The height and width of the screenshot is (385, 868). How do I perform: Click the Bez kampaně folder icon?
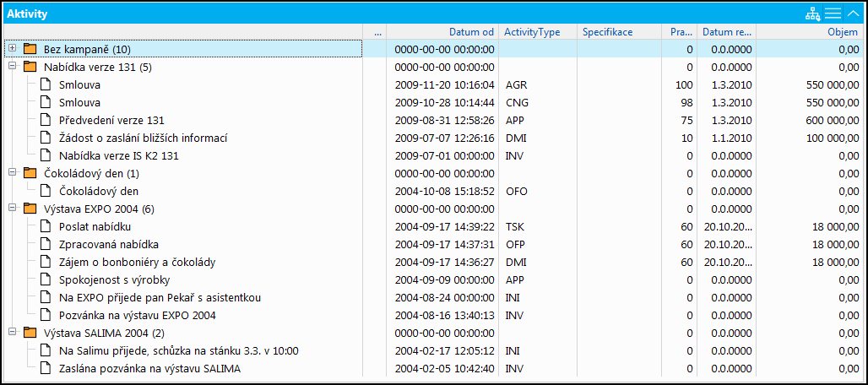30,49
